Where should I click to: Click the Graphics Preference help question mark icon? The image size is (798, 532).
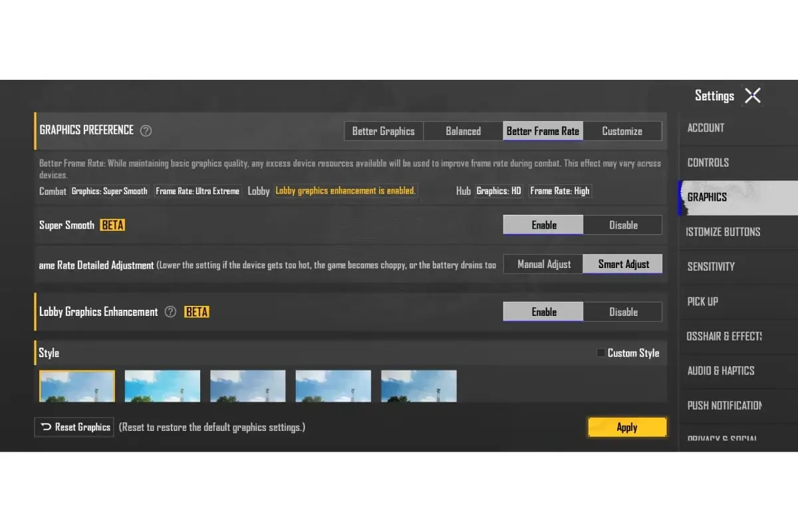(146, 130)
